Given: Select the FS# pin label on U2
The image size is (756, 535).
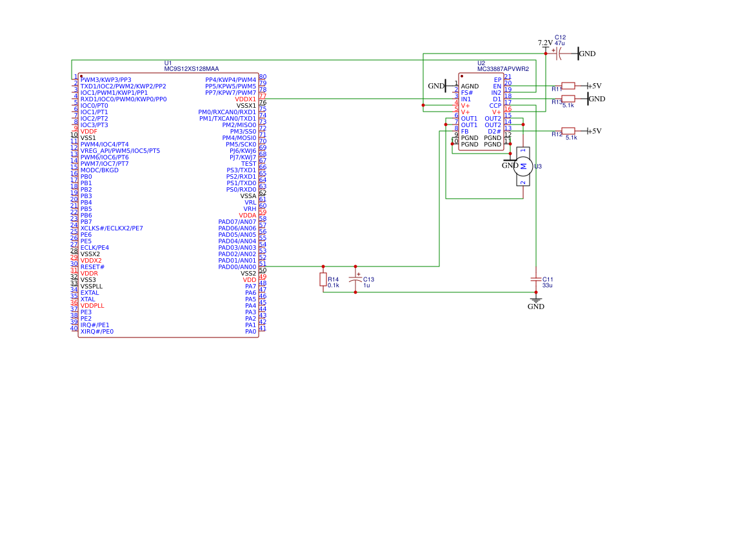Looking at the screenshot, I should tap(467, 93).
